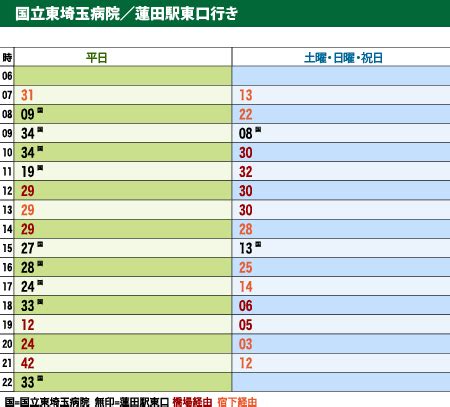The image size is (450, 407).
Task: Select weekday departure 28 in the 16 row
Action: 28,268
